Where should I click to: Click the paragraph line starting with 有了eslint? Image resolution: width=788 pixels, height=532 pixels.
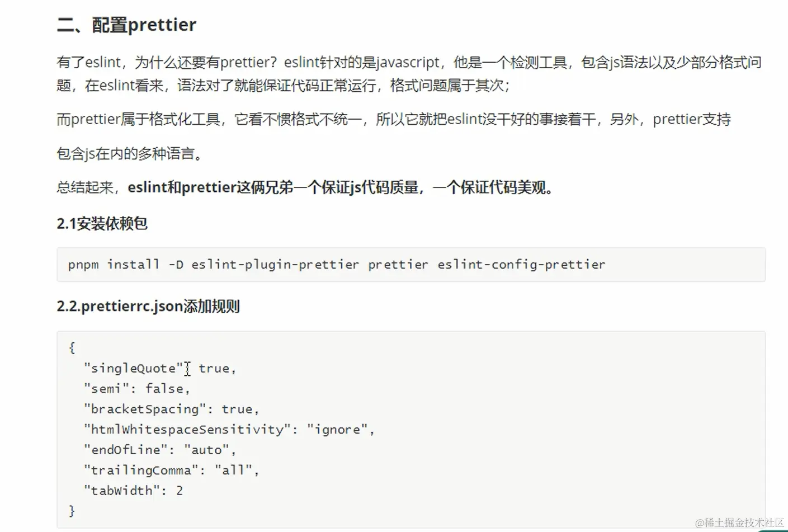click(x=408, y=62)
